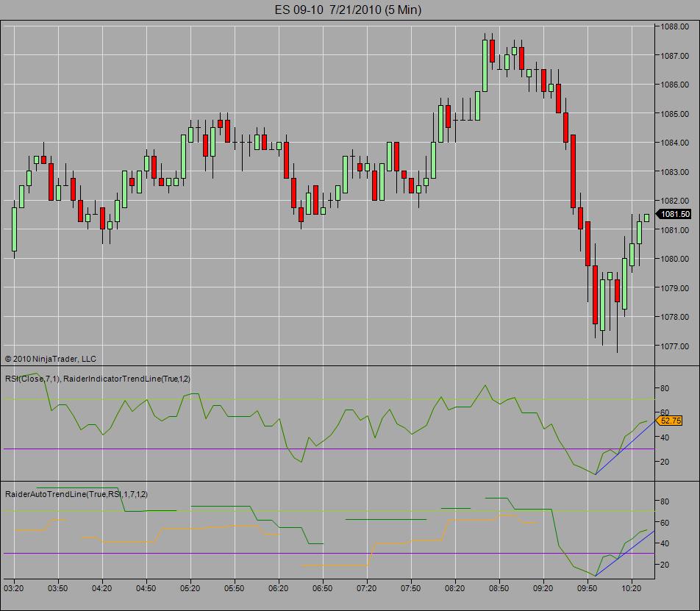Click the 07:20 time axis label
Screen dimensions: 700x611
[366, 589]
